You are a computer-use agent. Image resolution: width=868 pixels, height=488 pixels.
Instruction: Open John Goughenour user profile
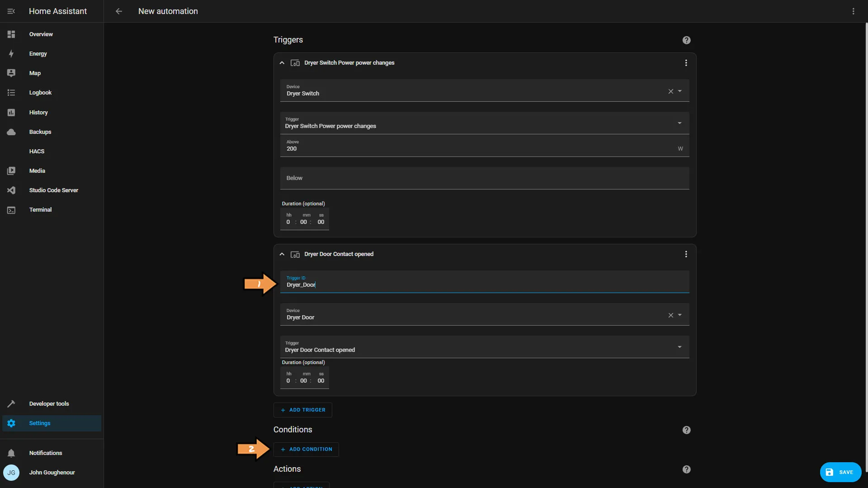click(x=52, y=473)
